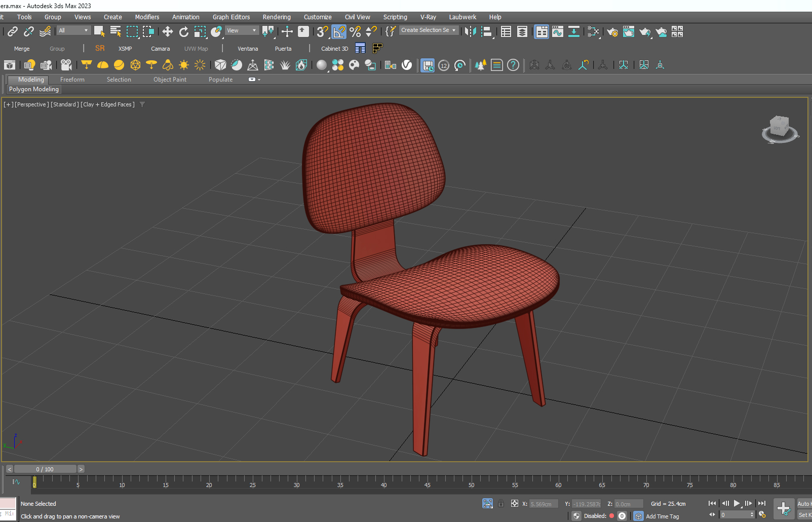
Task: Open reference coordinate View dropdown
Action: [x=242, y=30]
